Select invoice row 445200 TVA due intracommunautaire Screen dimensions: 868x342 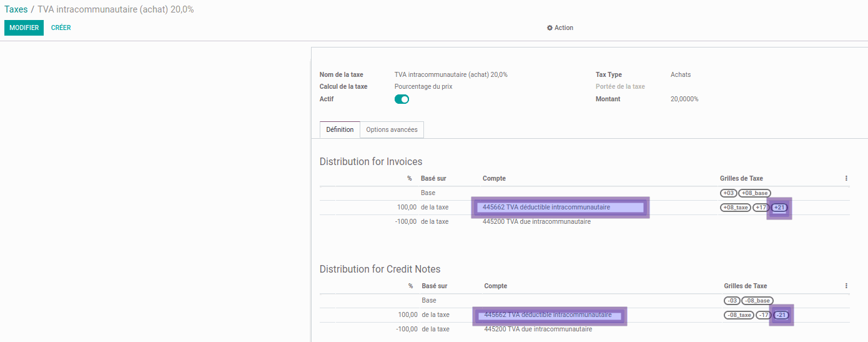[536, 221]
